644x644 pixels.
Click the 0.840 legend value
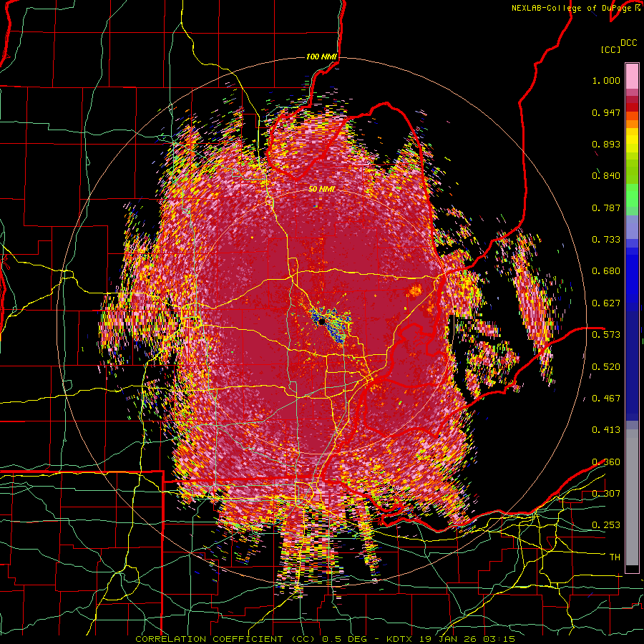606,176
